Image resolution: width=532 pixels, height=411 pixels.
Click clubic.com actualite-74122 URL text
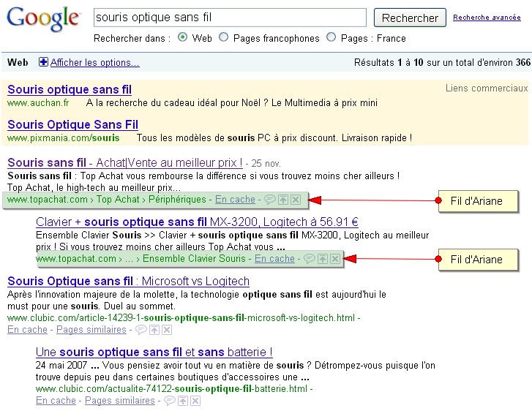[x=171, y=388]
